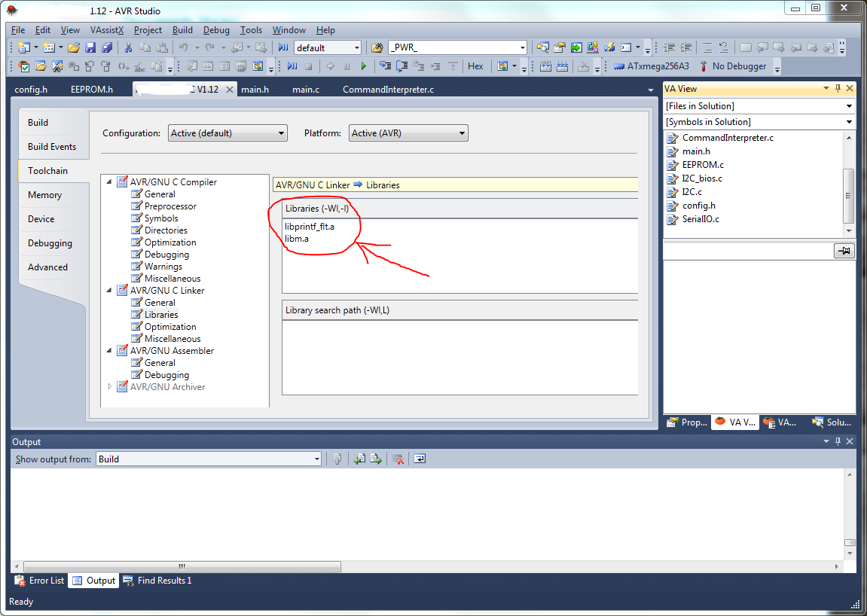
Task: Switch to the main.c editor tab
Action: coord(306,90)
